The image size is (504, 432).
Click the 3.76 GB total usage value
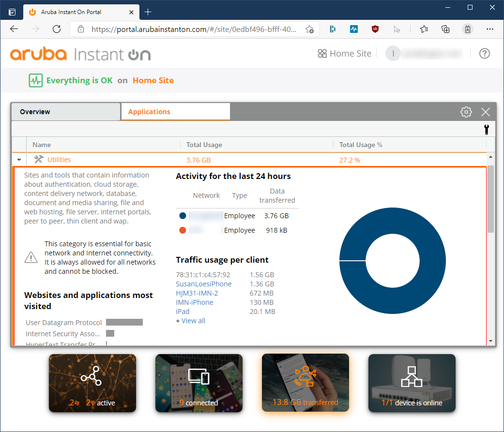(199, 160)
